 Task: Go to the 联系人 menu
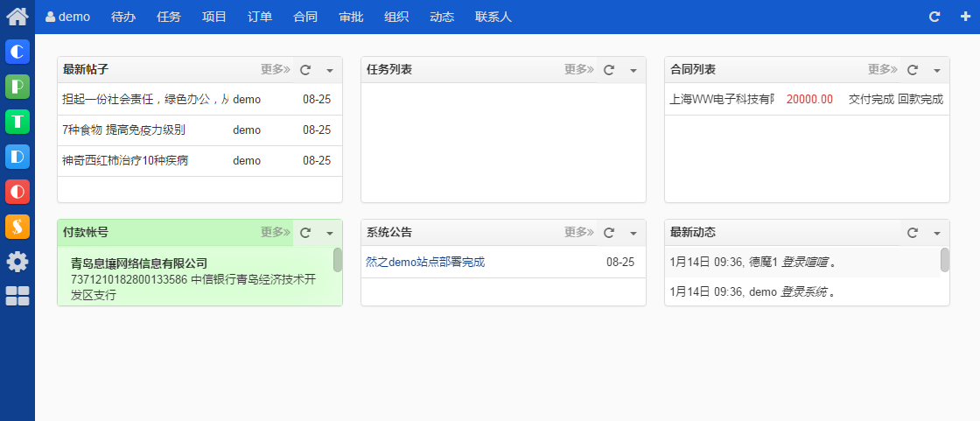tap(493, 17)
